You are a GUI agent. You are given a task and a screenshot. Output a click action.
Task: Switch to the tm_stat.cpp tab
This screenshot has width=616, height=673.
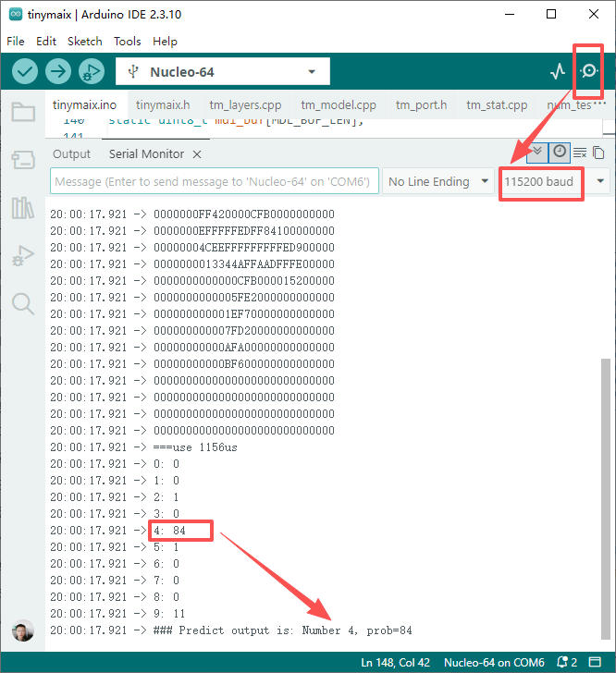click(x=497, y=104)
